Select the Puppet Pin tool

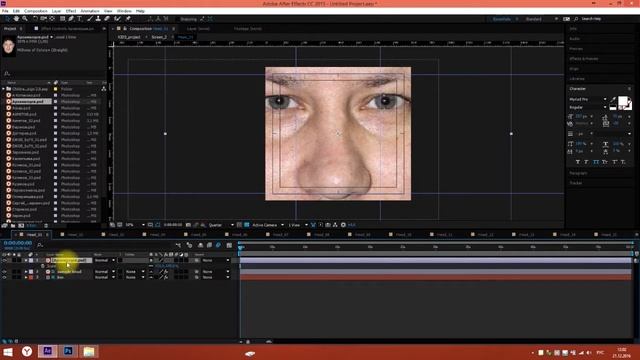point(128,19)
